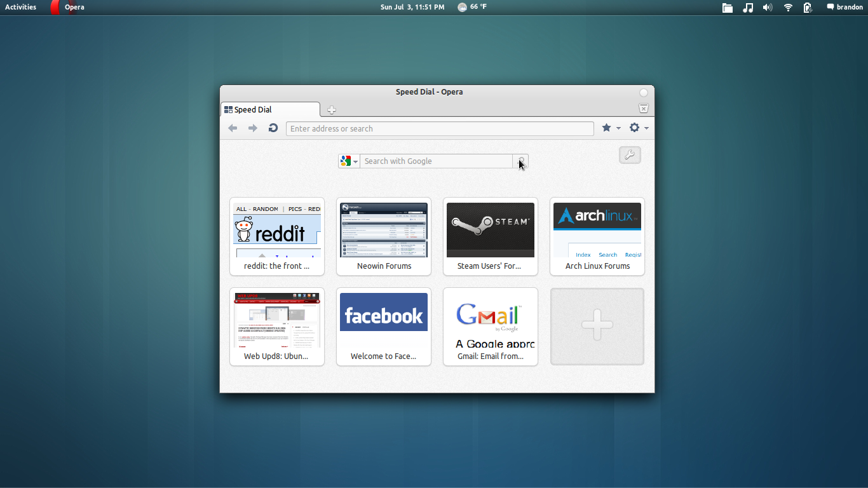Open Opera settings via the gear icon
The image size is (868, 488).
pos(634,128)
